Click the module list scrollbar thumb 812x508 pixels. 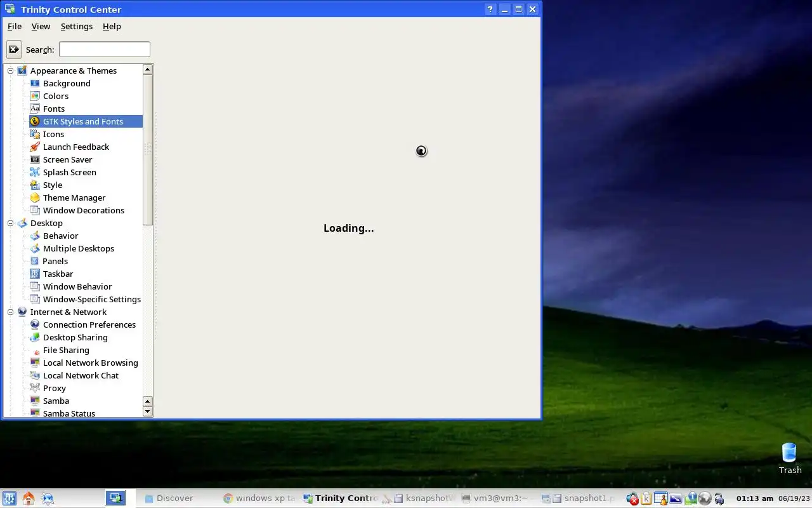(148, 150)
